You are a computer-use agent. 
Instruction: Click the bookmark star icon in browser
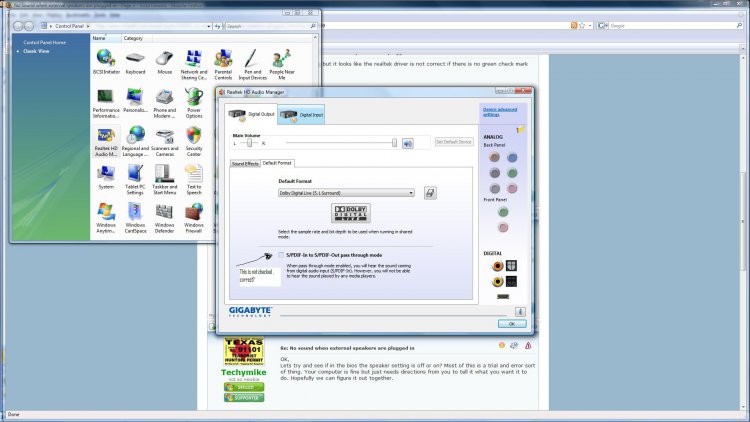click(x=582, y=25)
